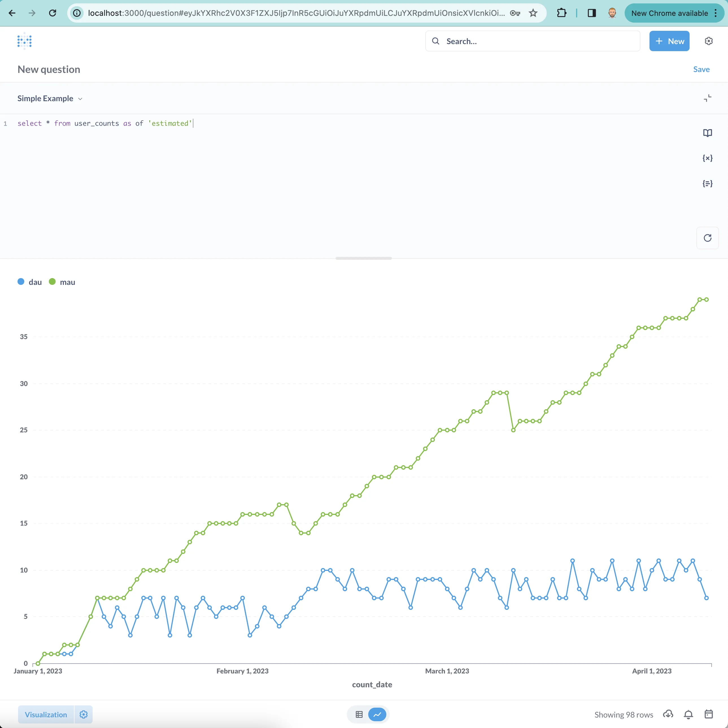The width and height of the screenshot is (728, 728).
Task: Run query with the refresh button
Action: [707, 238]
